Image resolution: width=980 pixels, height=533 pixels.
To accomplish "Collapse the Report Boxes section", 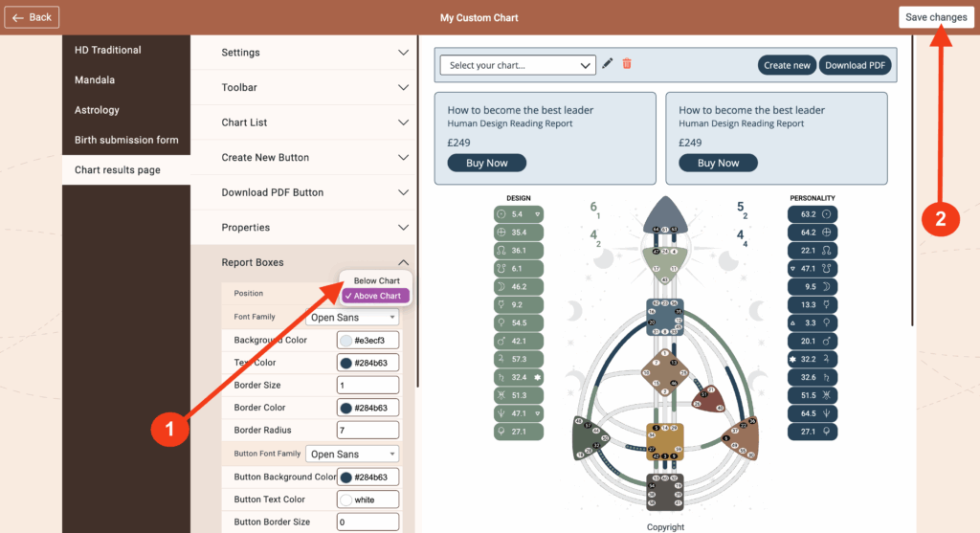I will (x=403, y=262).
